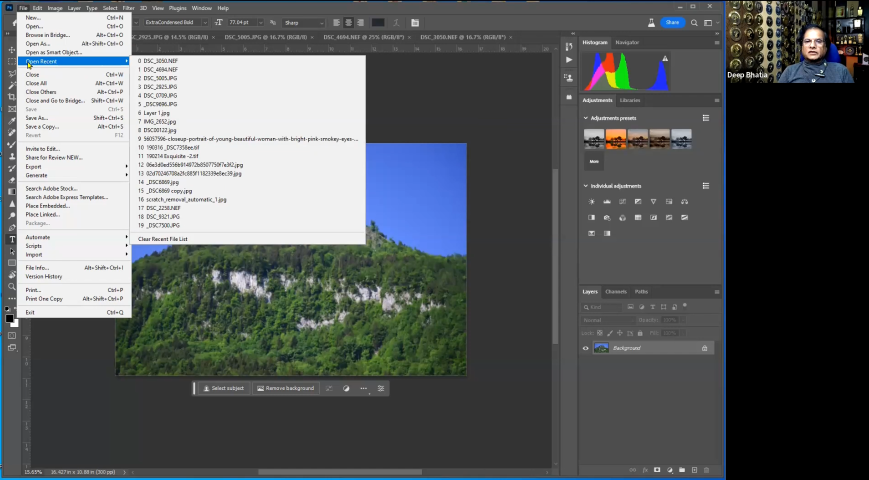The width and height of the screenshot is (869, 480).
Task: Click the Brightness/Contrast adjustment icon
Action: tap(592, 202)
